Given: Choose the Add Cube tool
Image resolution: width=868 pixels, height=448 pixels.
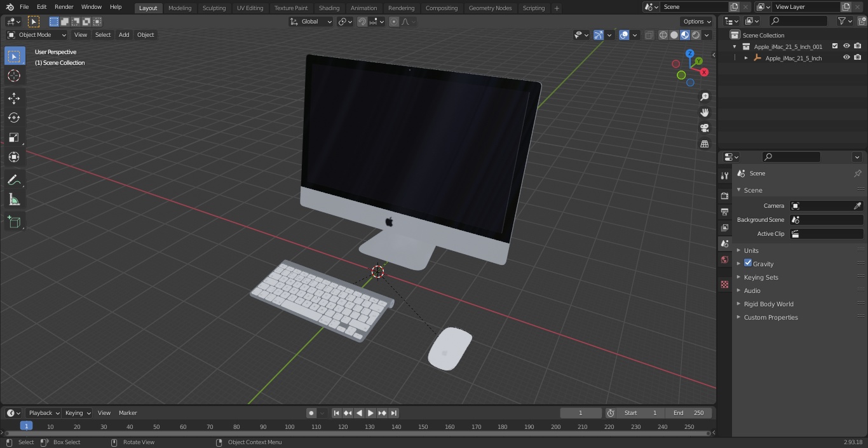Looking at the screenshot, I should (14, 222).
